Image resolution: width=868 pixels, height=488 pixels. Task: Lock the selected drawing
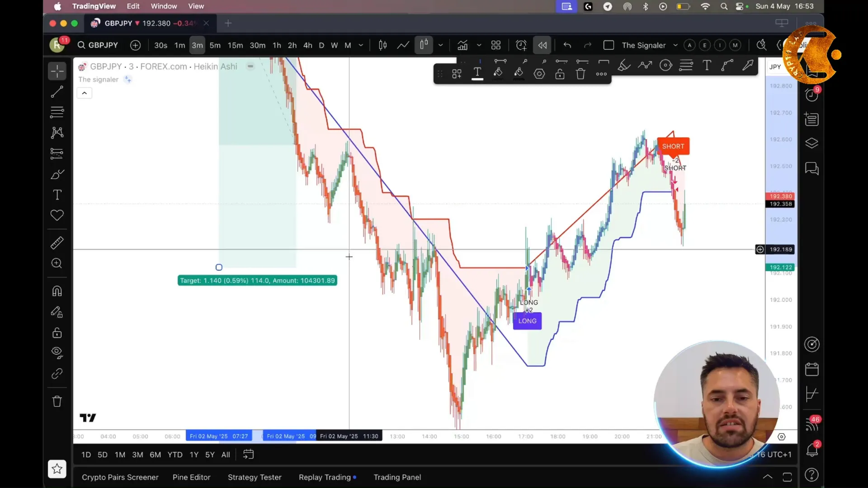pyautogui.click(x=560, y=74)
